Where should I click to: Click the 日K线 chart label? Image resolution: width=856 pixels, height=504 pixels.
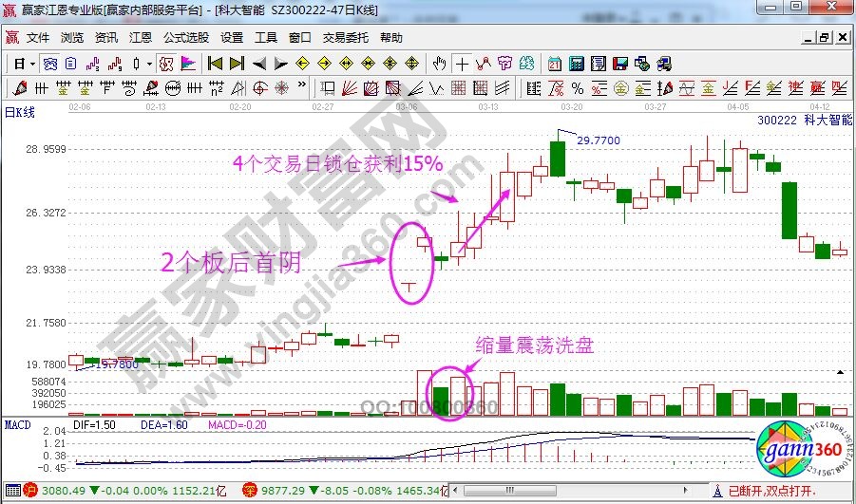click(20, 112)
